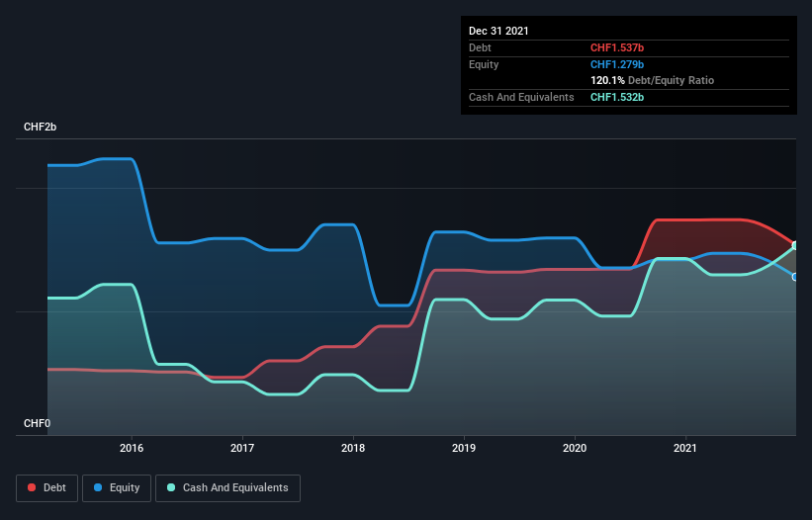Click the CHF1.532b cash value

click(617, 97)
